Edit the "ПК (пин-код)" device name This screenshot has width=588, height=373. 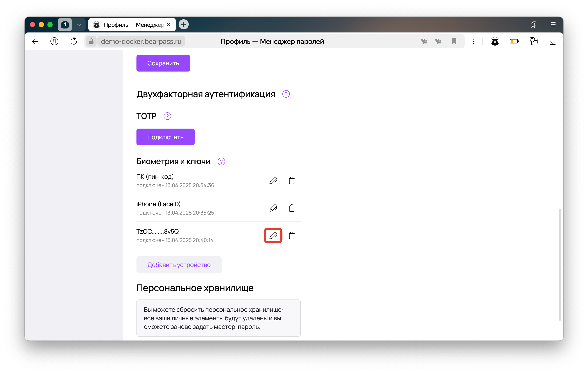(x=273, y=181)
